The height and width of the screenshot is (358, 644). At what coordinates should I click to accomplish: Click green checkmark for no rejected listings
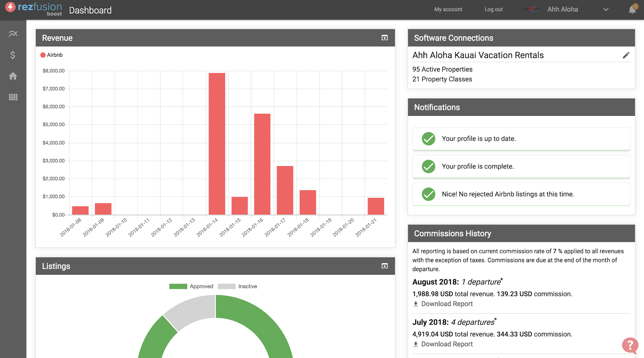(428, 194)
